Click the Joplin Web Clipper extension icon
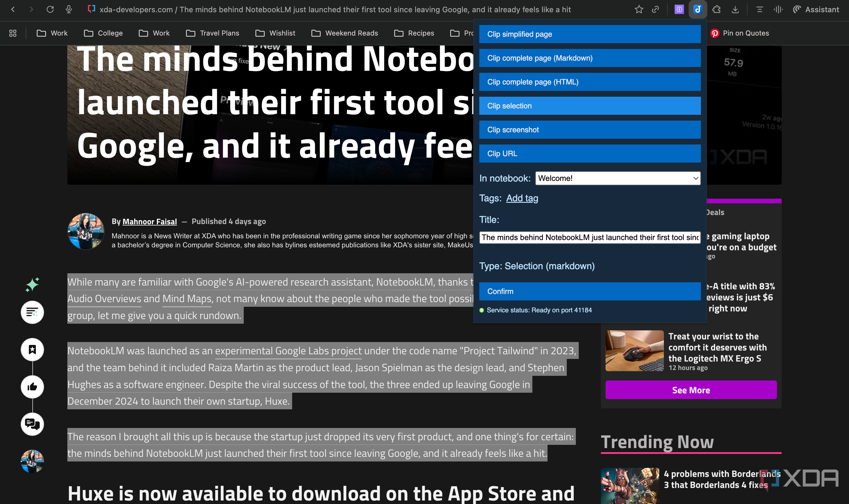 pyautogui.click(x=698, y=10)
